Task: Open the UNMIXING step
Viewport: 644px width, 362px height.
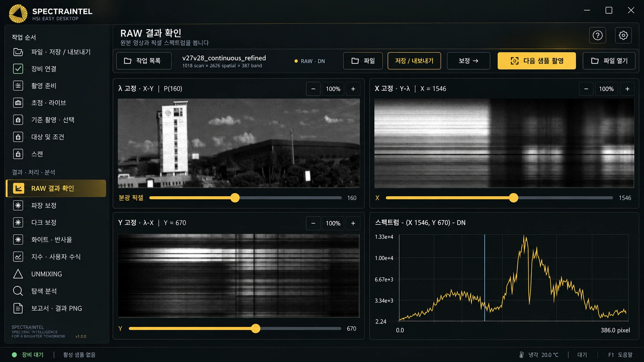Action: (x=56, y=274)
